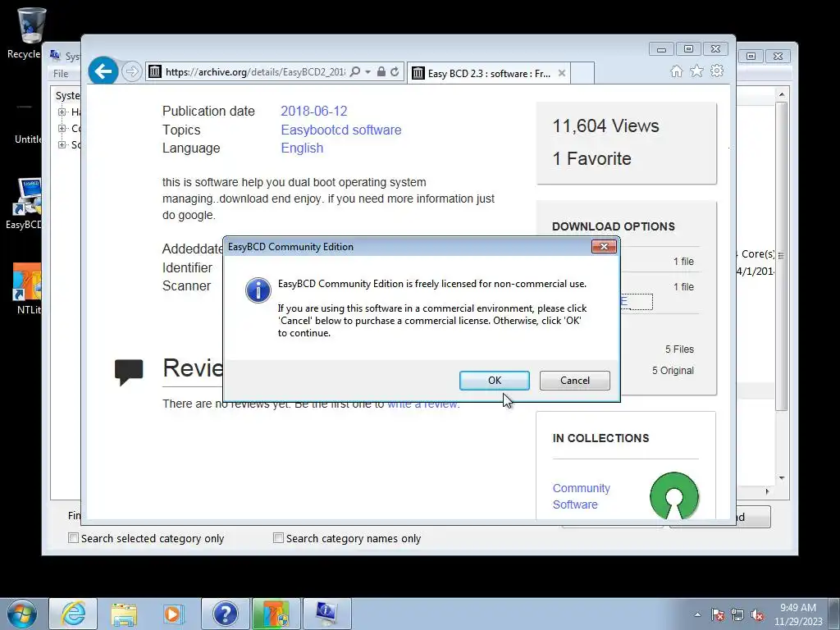The image size is (840, 630).
Task: Open the Community Software collection link
Action: [x=582, y=496]
